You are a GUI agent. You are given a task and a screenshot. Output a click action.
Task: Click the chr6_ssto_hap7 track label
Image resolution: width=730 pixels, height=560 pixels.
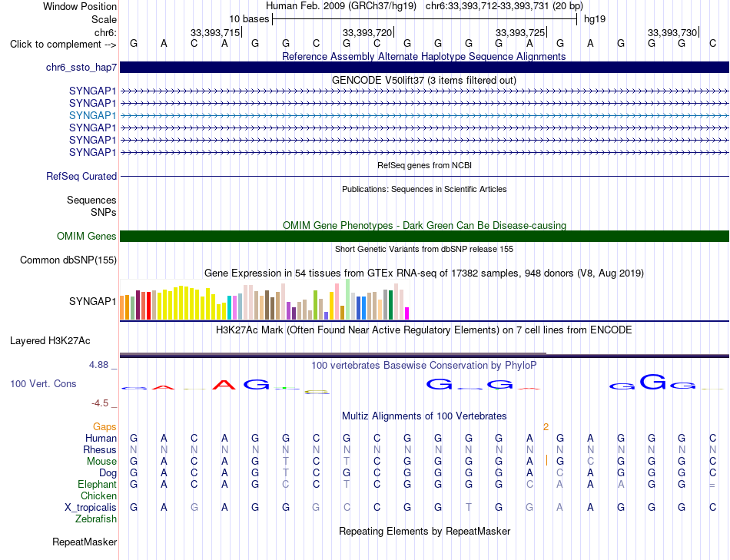(x=81, y=68)
